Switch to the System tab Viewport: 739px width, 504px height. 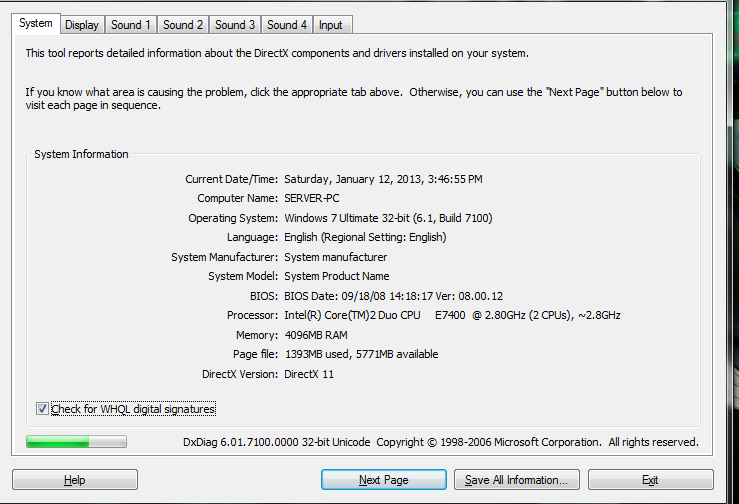[36, 23]
